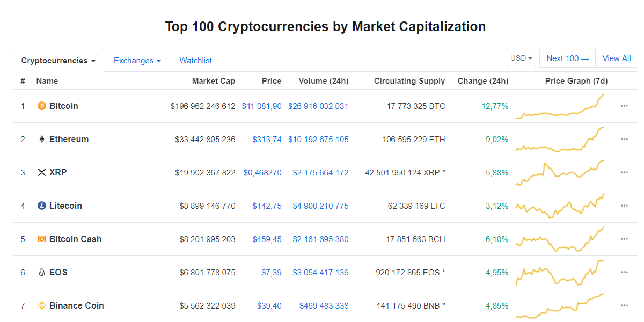Click the XRP logo icon
The width and height of the screenshot is (644, 322).
42,173
